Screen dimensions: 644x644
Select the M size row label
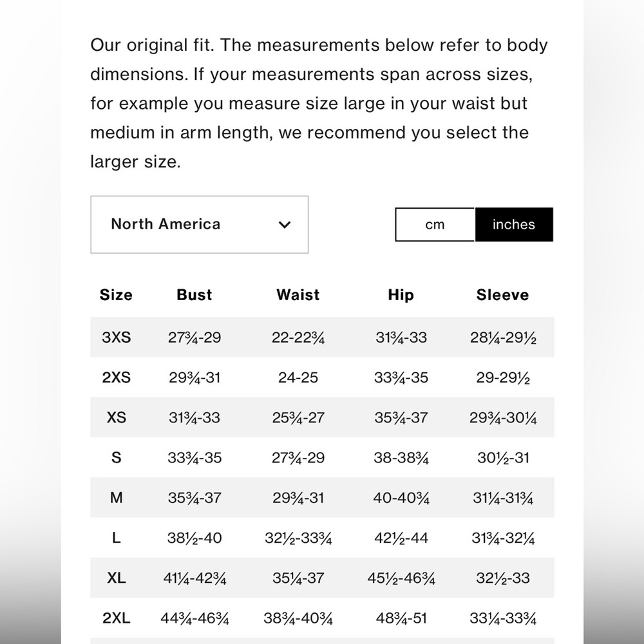[x=116, y=498]
